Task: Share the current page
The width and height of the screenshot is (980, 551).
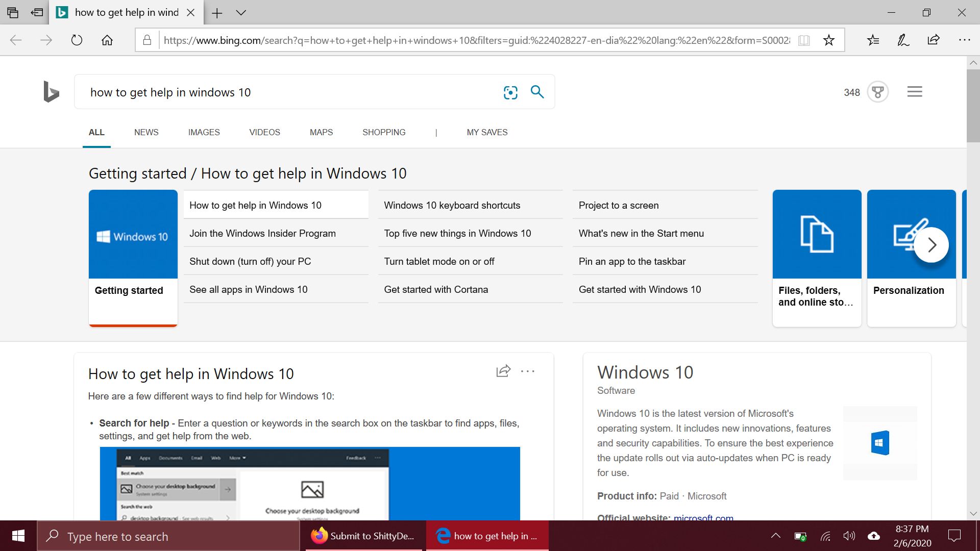Action: coord(934,40)
